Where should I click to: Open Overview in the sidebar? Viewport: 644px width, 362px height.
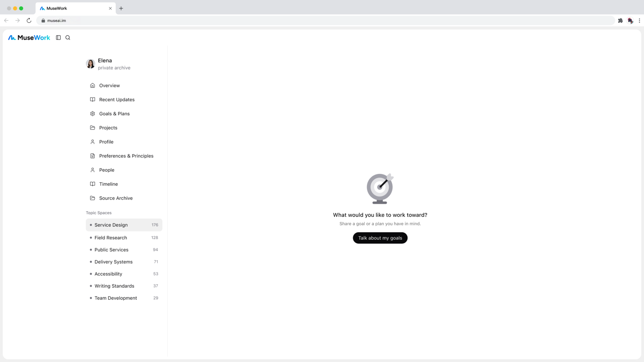coord(124,86)
